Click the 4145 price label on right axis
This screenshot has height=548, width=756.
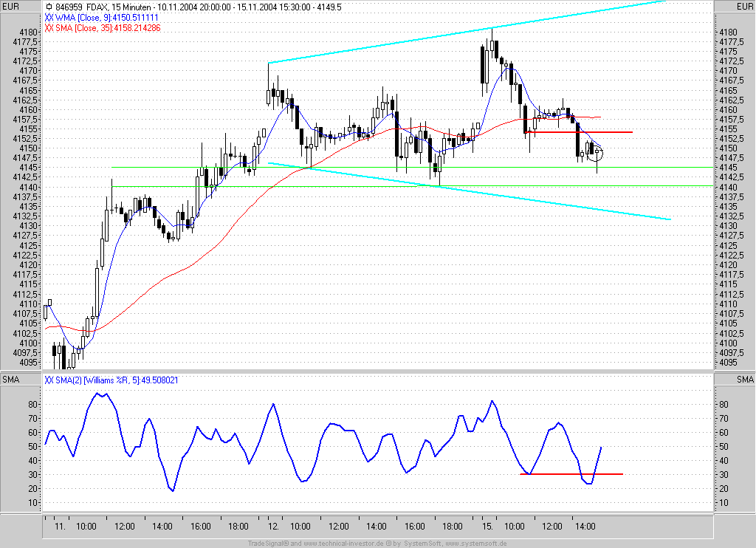tap(728, 168)
